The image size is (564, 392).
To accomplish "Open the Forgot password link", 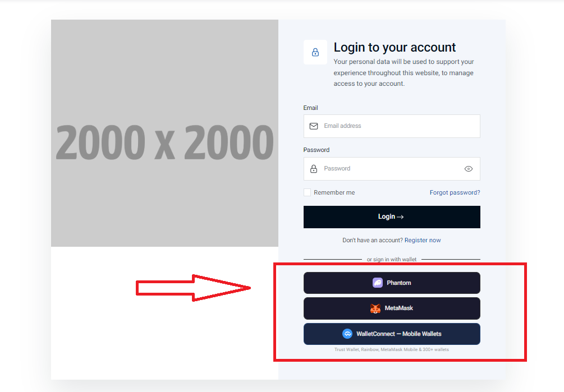I will point(455,192).
